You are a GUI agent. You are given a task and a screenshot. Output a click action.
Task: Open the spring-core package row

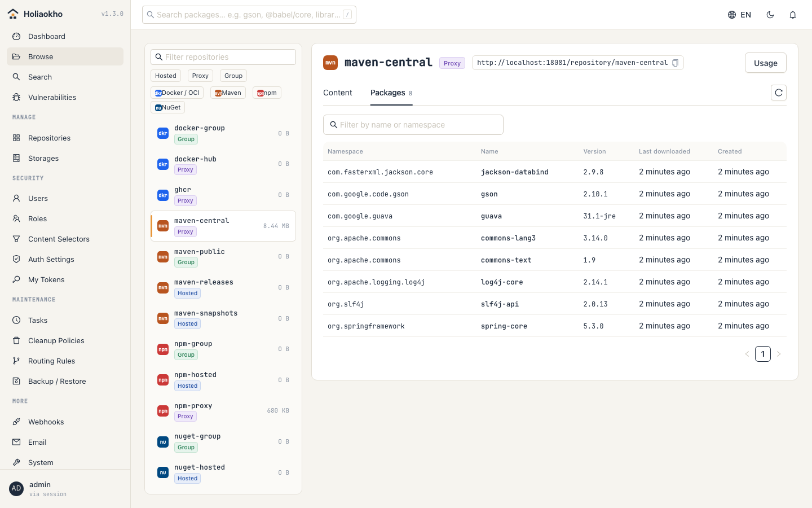555,326
